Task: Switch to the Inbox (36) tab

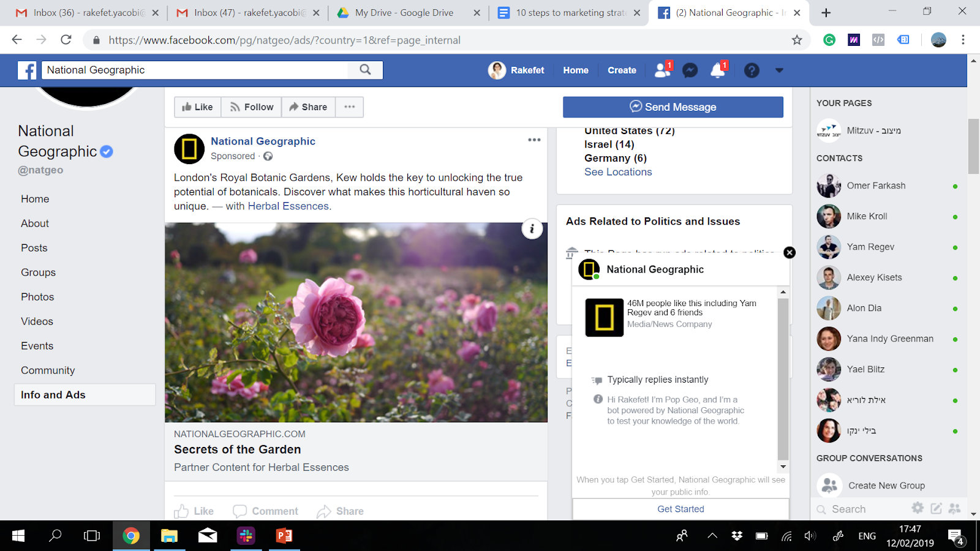Action: pyautogui.click(x=87, y=13)
